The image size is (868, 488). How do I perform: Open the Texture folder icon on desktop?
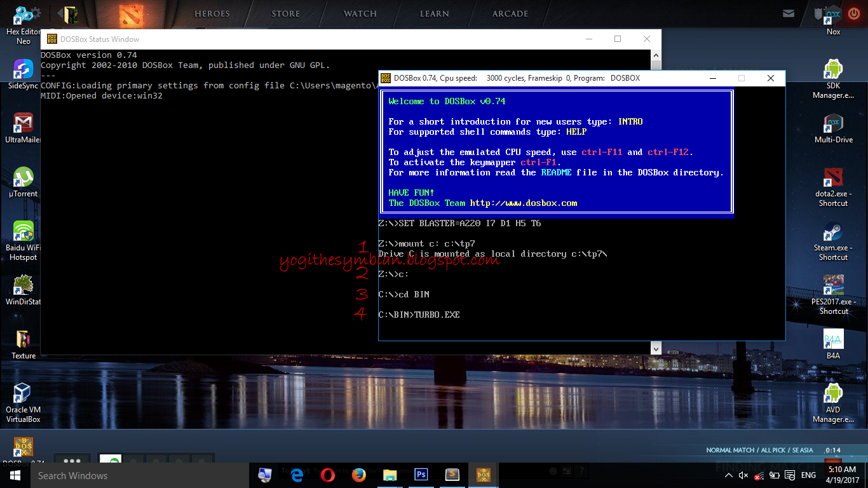[x=23, y=344]
